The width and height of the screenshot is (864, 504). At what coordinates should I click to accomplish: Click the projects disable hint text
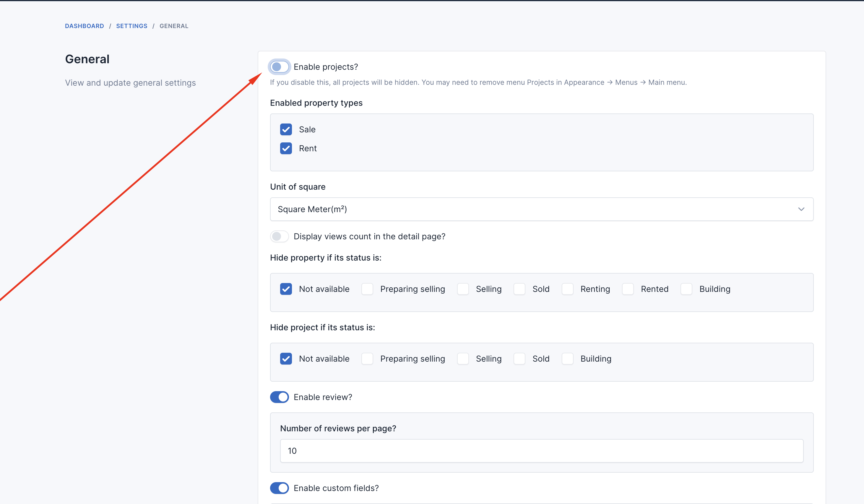pos(478,82)
